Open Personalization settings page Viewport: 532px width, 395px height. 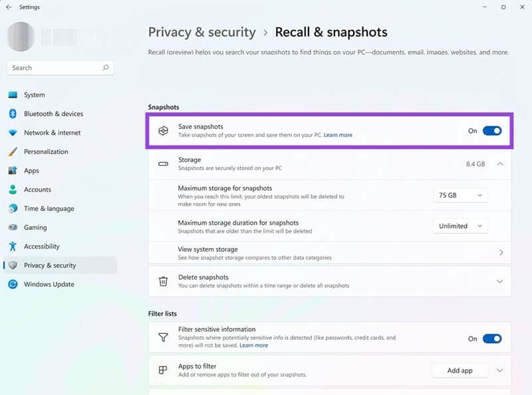(x=60, y=152)
